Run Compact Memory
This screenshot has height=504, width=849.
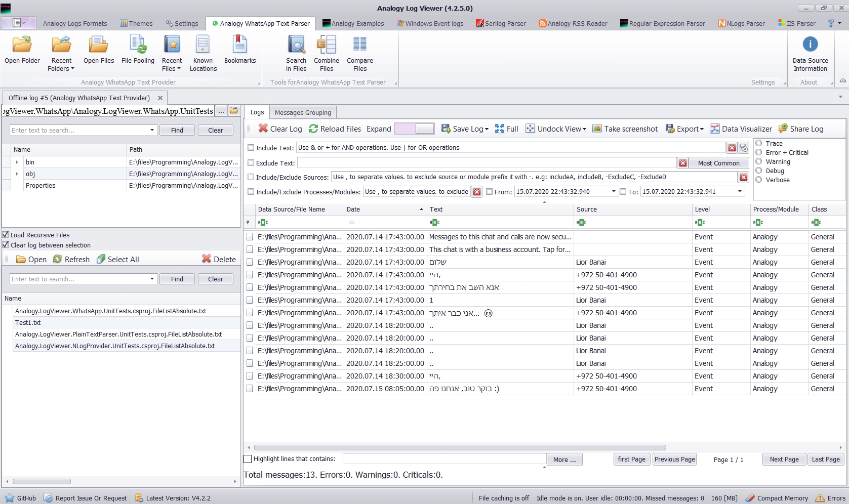click(x=777, y=498)
